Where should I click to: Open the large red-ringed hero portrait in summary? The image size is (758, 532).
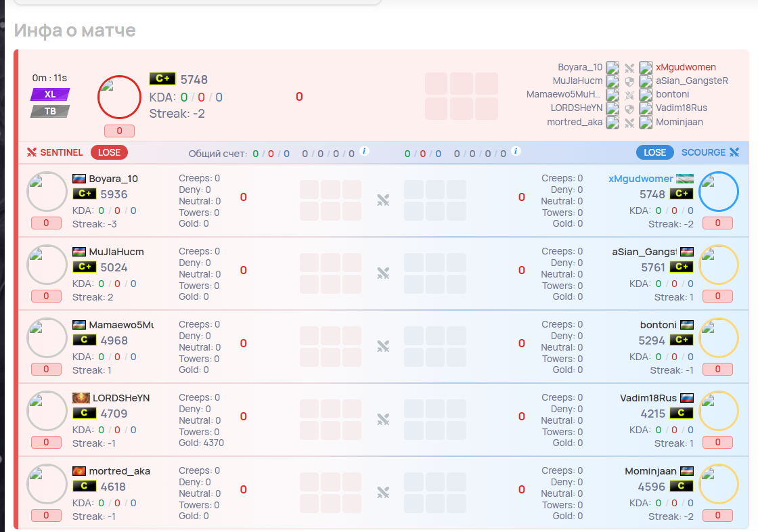point(119,97)
